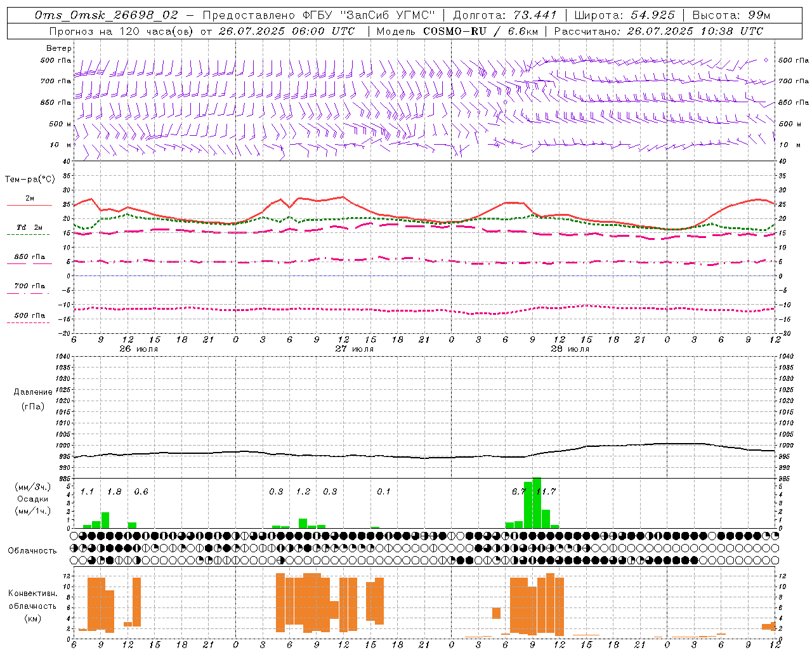
Task: Click the forecast header Прогноз на 120 часа(ов)
Action: click(x=122, y=31)
